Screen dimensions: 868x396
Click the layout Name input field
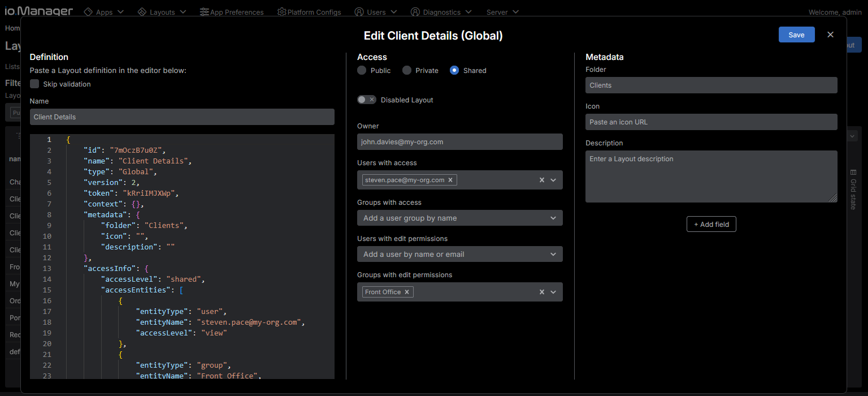182,117
